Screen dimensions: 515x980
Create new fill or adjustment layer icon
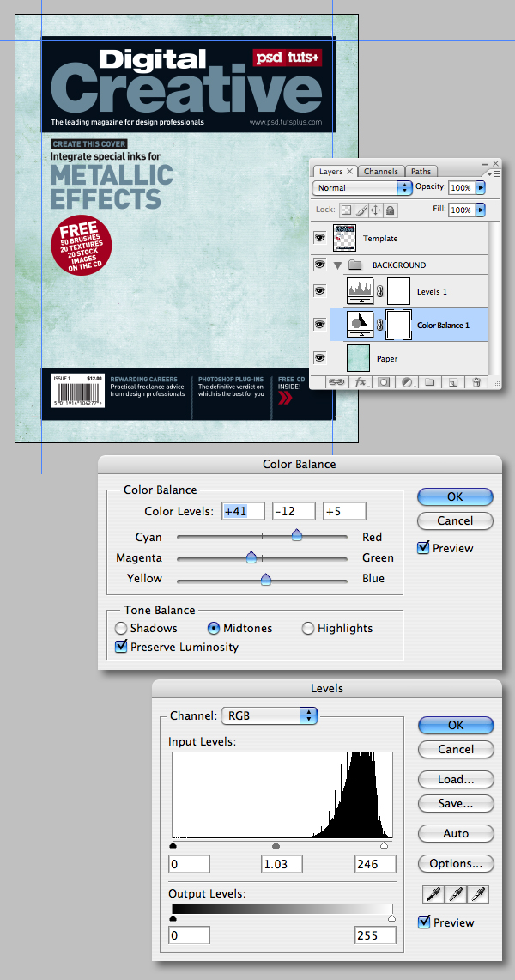[x=406, y=382]
